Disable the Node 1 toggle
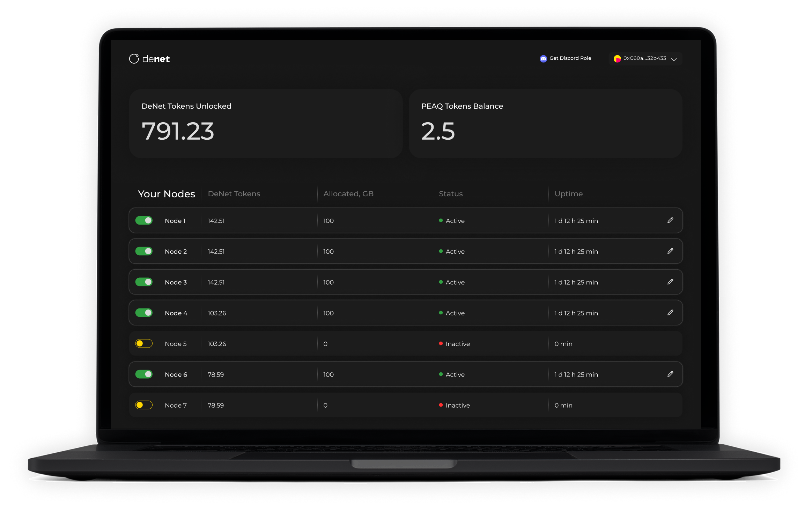This screenshot has width=812, height=518. (144, 220)
